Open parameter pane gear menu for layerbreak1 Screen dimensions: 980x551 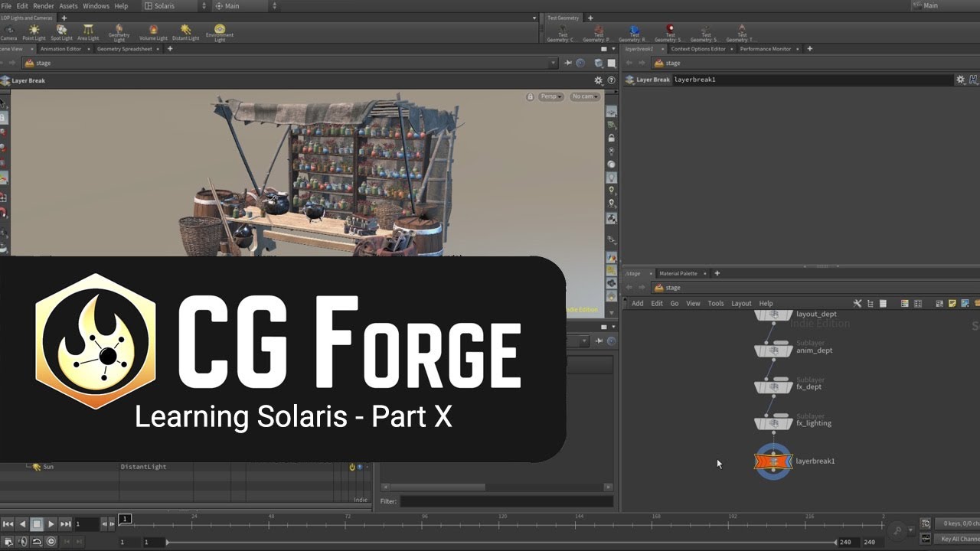click(960, 80)
